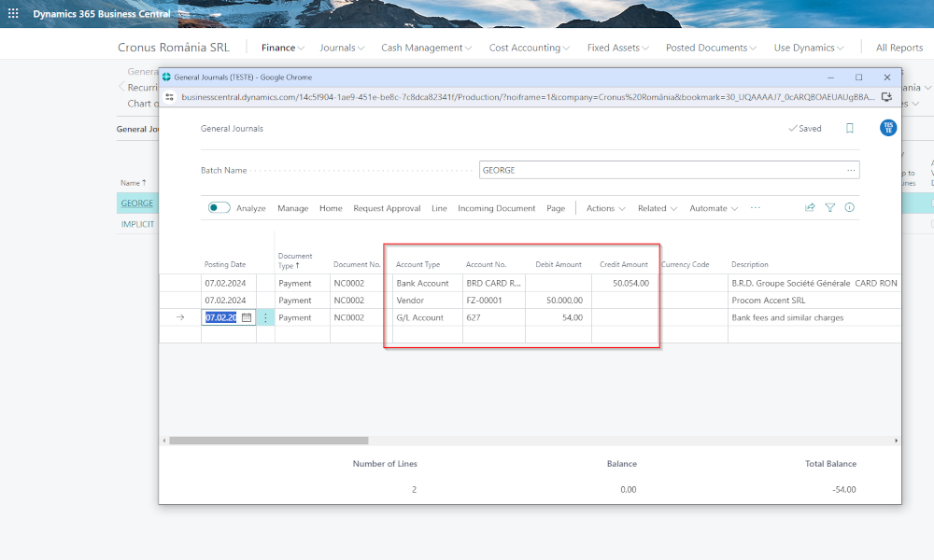Select the Vendor account type cell
934x560 pixels.
pos(427,301)
